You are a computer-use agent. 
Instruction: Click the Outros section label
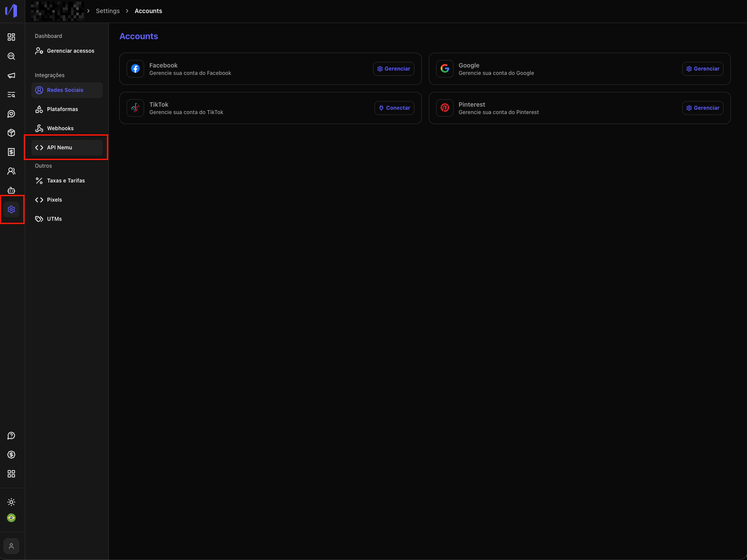point(43,166)
